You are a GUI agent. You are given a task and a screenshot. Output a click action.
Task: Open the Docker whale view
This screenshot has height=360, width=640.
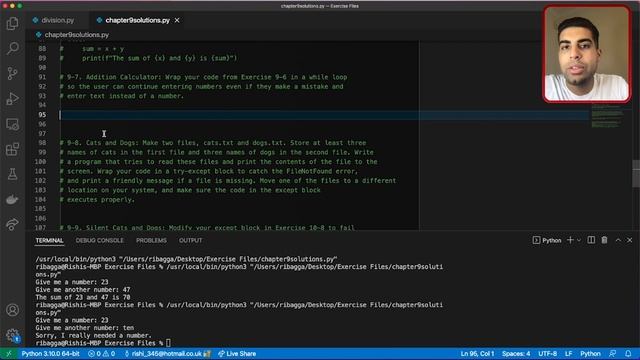[12, 200]
